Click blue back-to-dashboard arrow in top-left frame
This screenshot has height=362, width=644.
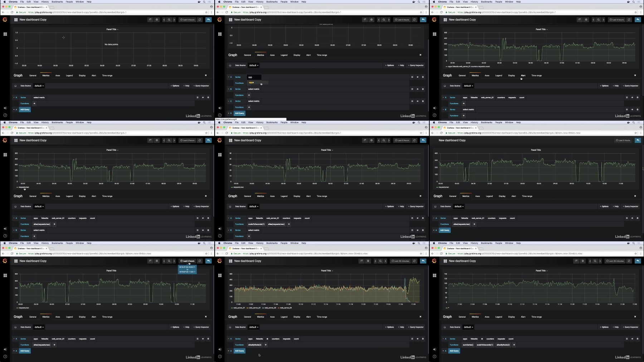point(209,20)
